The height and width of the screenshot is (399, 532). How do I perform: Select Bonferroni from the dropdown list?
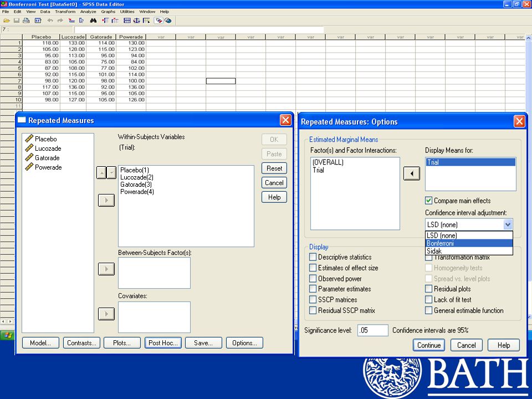pyautogui.click(x=469, y=243)
